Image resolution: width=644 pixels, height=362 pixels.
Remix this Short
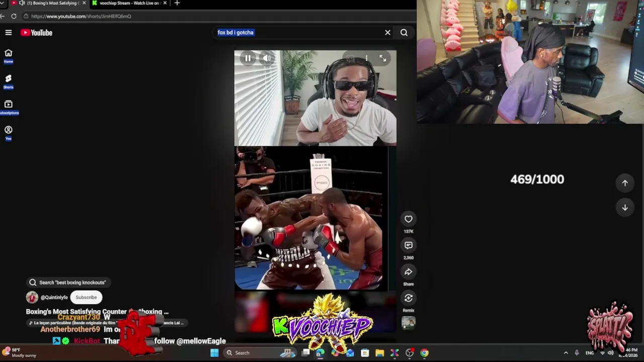[x=409, y=298]
